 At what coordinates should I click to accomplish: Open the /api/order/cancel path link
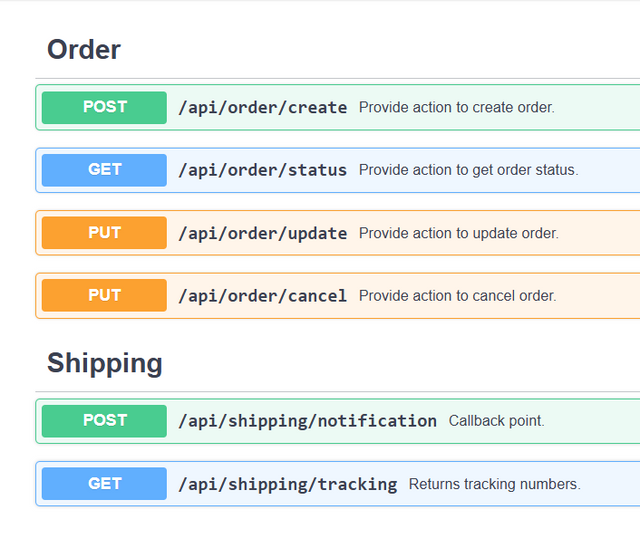coord(262,296)
